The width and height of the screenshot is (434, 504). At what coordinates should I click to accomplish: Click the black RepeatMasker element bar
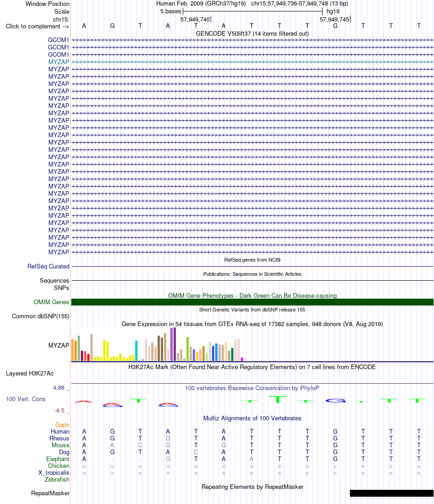click(392, 493)
